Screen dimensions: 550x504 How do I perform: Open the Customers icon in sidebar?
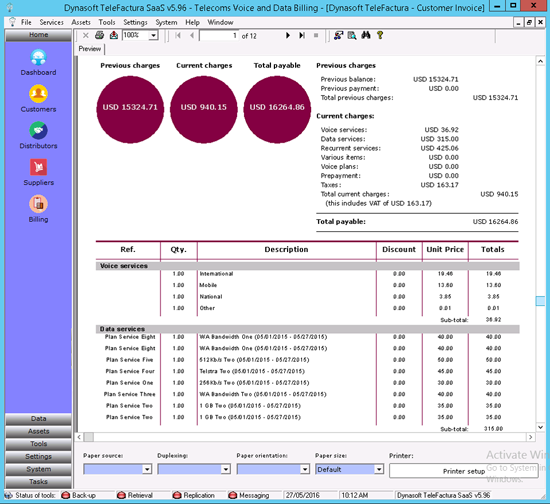point(38,94)
